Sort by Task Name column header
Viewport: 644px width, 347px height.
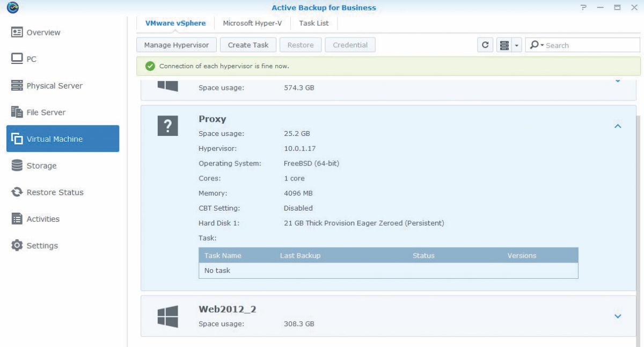point(223,255)
